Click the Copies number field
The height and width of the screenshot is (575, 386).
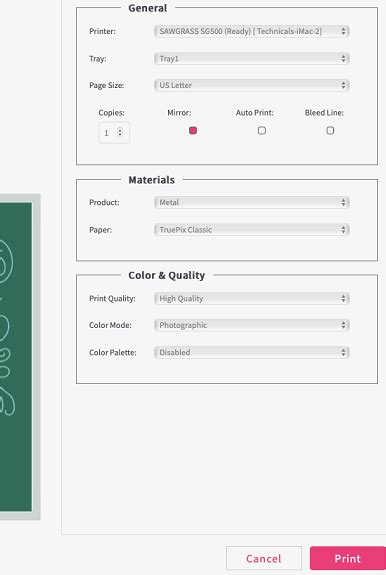(x=114, y=132)
